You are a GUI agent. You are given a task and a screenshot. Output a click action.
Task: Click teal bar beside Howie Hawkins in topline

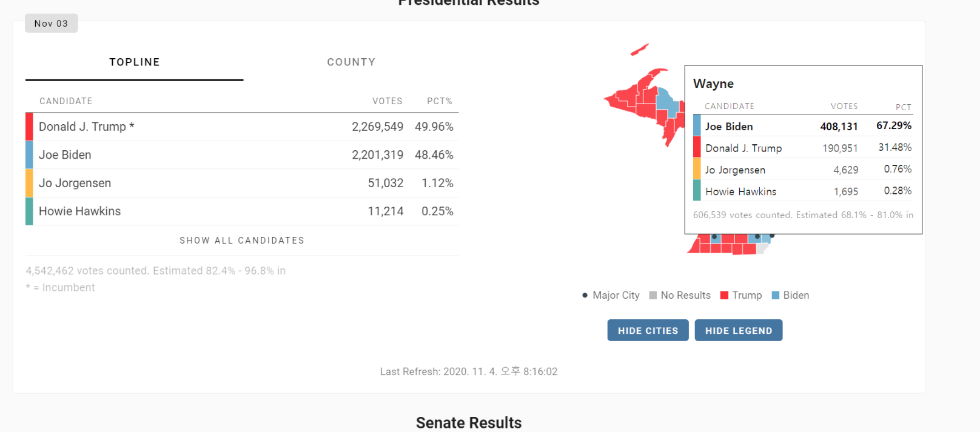(29, 211)
